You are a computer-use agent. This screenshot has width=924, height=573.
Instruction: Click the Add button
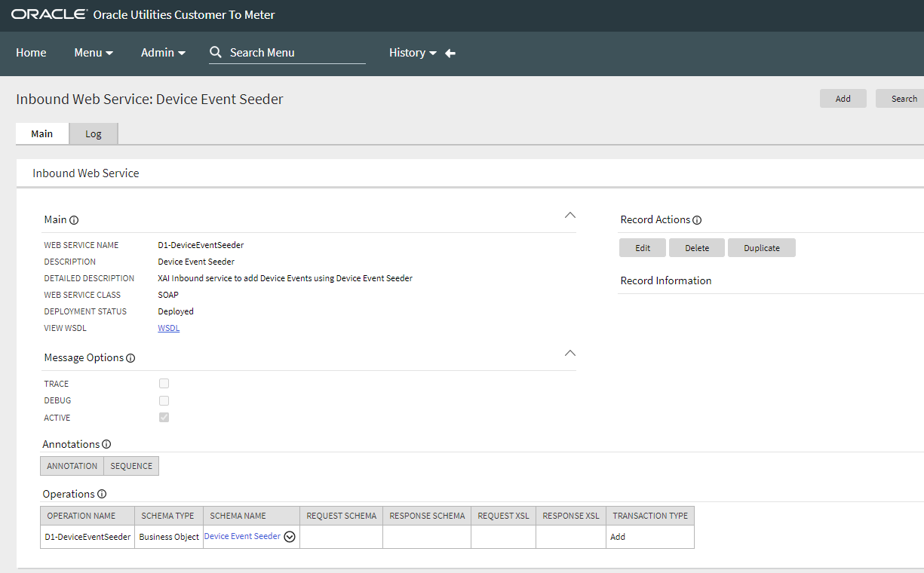click(x=843, y=99)
